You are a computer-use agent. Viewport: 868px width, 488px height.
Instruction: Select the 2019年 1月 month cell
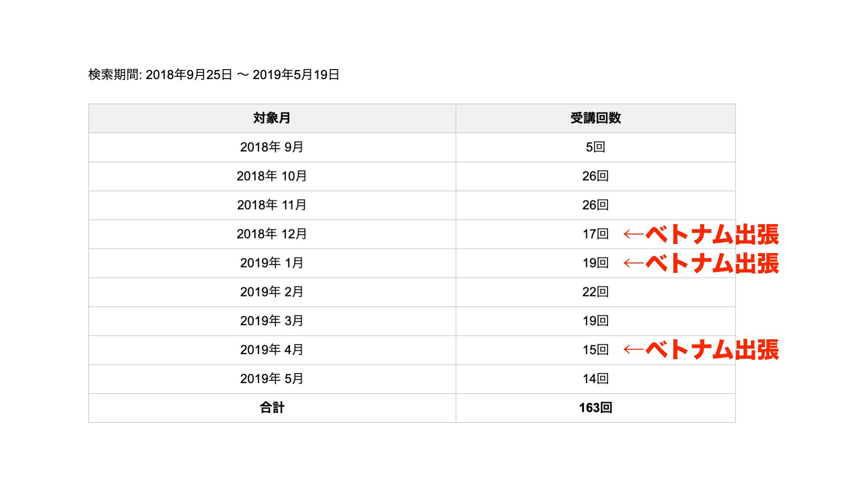pos(272,263)
